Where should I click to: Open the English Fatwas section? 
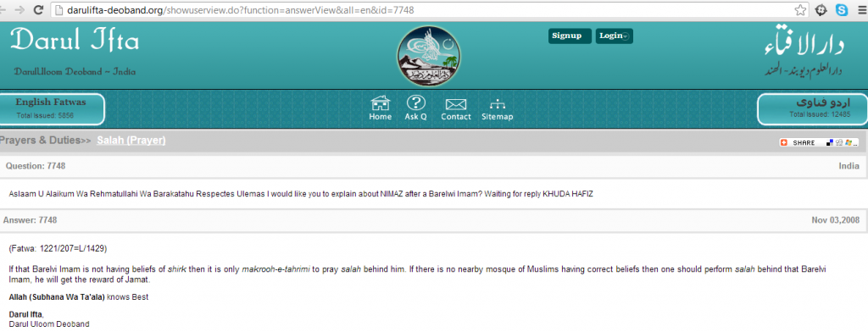[52, 108]
